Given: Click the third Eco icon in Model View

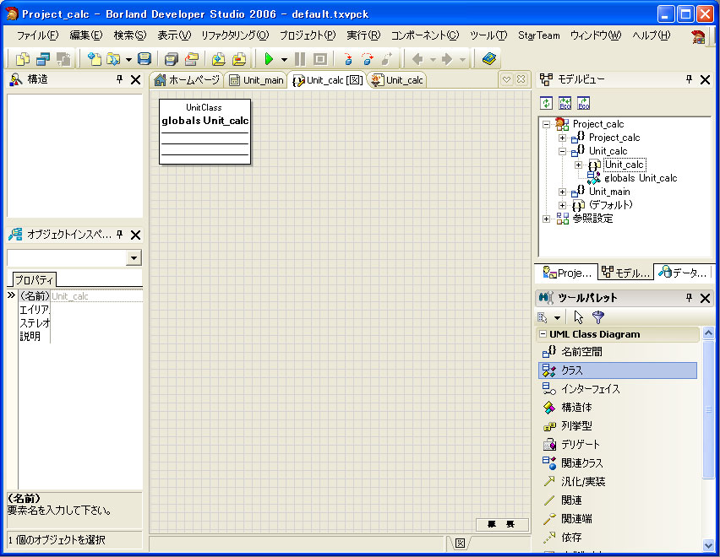Looking at the screenshot, I should [583, 103].
